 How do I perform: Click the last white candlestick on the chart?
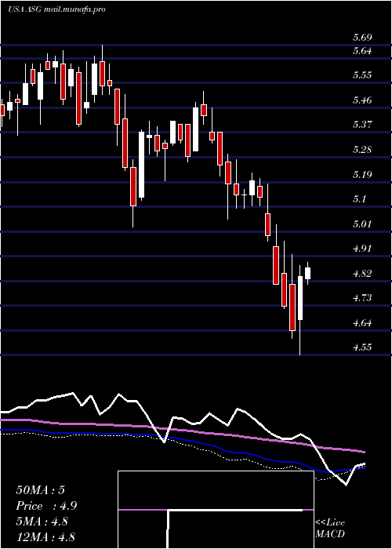pyautogui.click(x=308, y=273)
